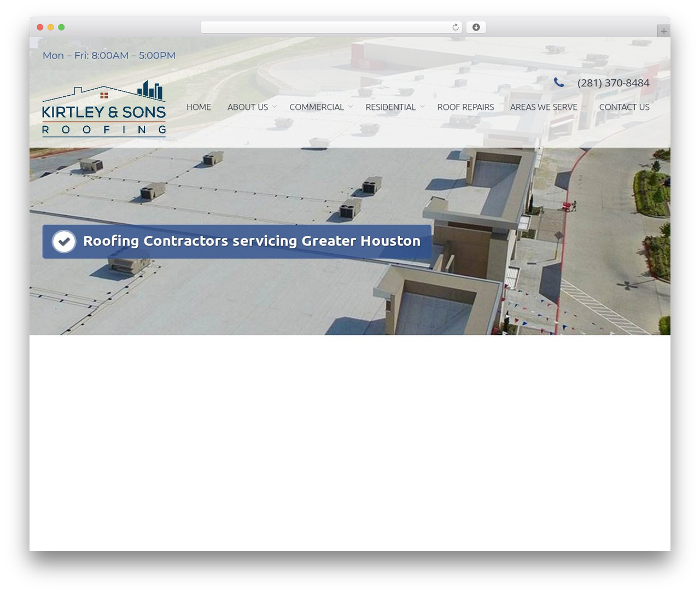
Task: Expand the Commercial dropdown chevron
Action: (x=351, y=107)
